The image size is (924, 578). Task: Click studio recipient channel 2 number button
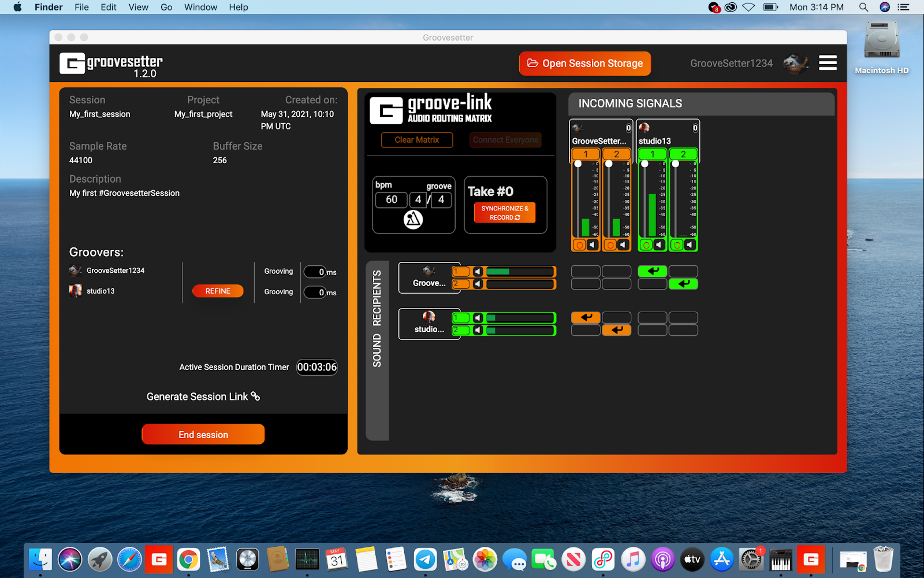(x=461, y=330)
